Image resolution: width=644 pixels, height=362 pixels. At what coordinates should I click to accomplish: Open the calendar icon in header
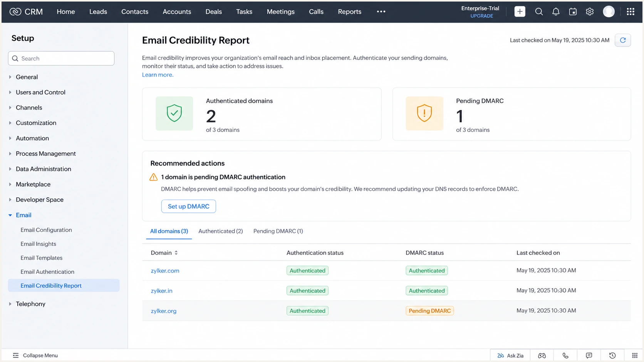click(573, 12)
